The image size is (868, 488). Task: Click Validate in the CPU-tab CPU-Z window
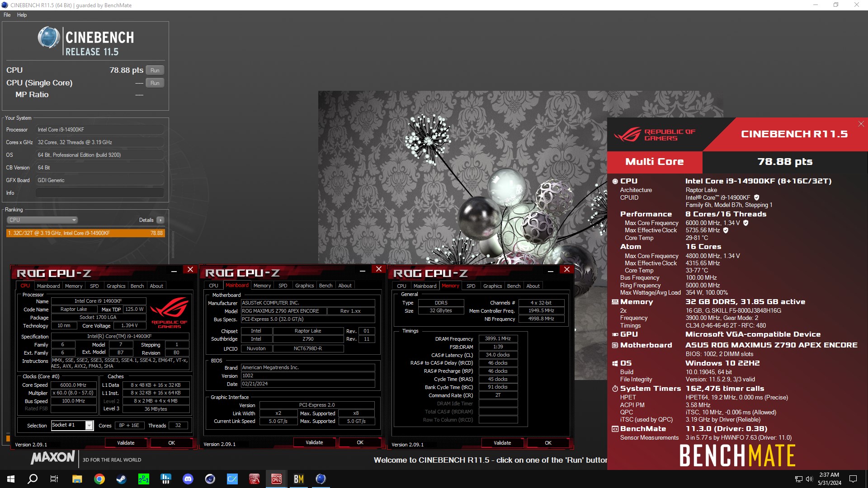click(126, 443)
